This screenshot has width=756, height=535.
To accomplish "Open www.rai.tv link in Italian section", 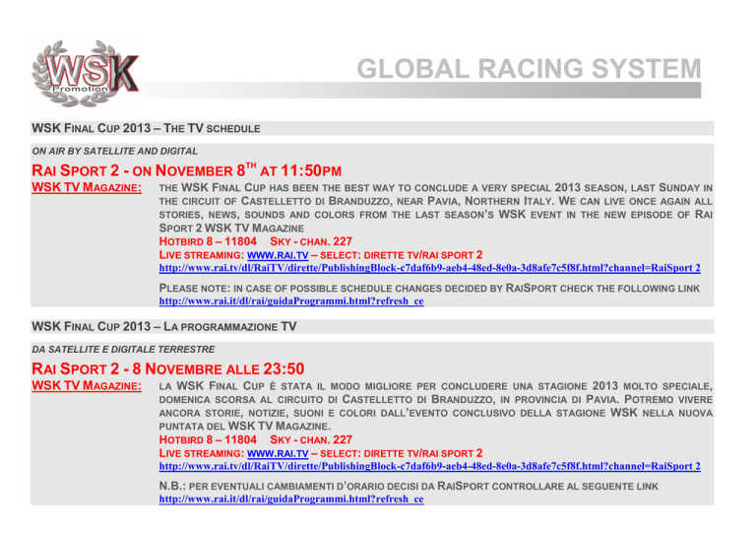I will click(278, 453).
